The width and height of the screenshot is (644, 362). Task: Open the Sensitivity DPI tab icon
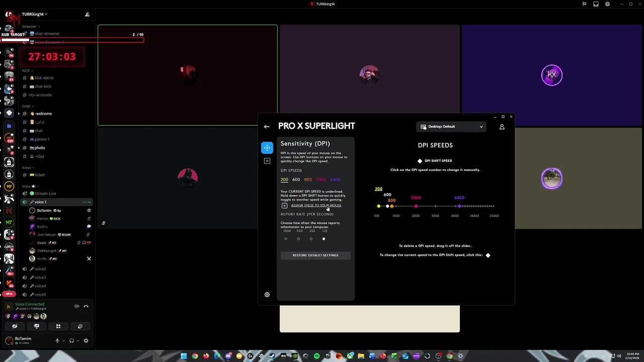coord(267,148)
